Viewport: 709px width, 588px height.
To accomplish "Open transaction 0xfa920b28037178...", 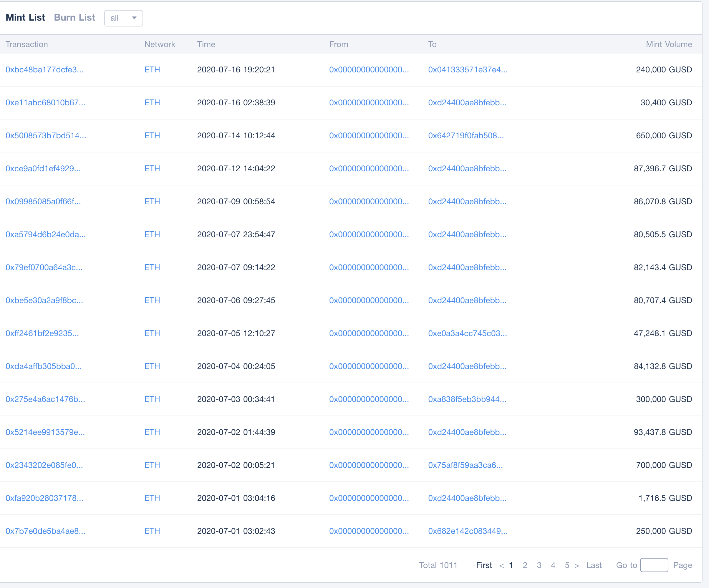I will click(44, 498).
